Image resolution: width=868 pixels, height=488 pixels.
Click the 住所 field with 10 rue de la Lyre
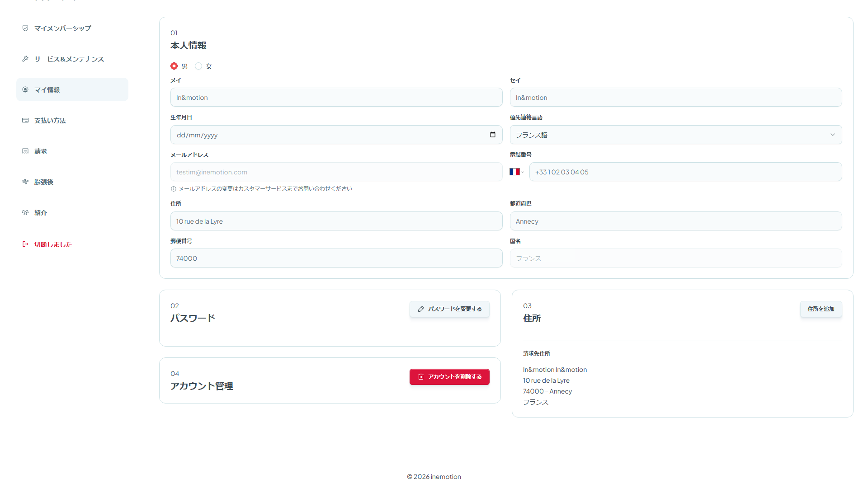(x=336, y=221)
